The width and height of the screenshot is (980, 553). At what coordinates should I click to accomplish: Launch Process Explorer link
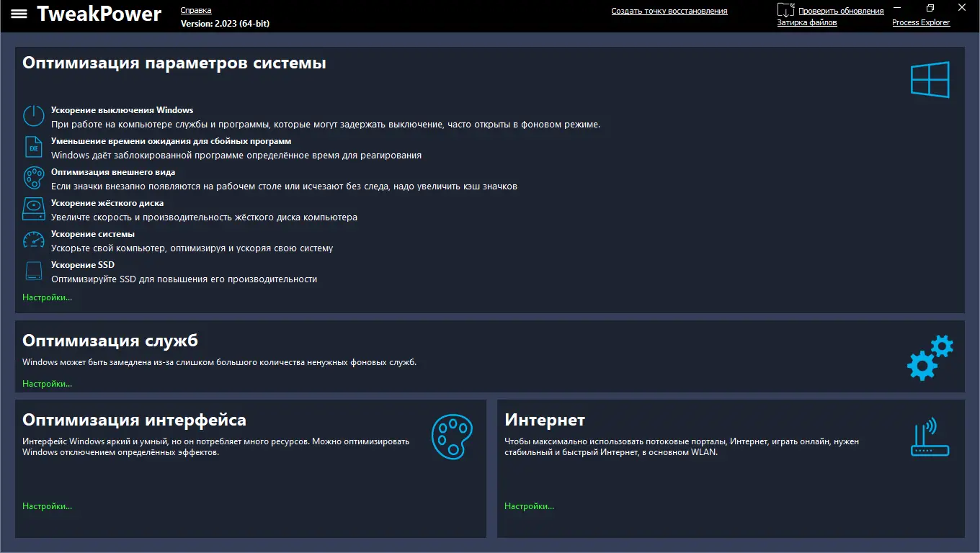921,23
